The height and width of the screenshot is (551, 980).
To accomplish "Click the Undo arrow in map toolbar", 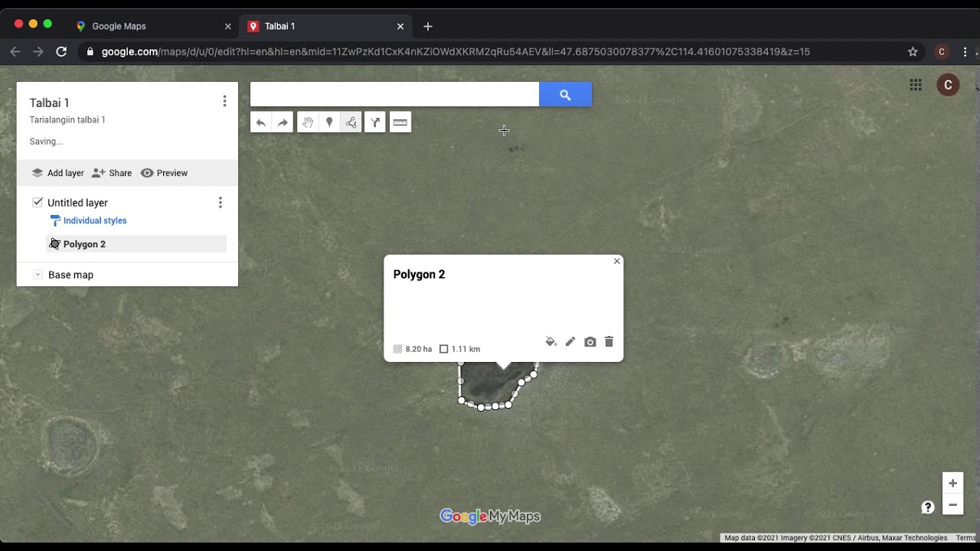I will tap(261, 122).
